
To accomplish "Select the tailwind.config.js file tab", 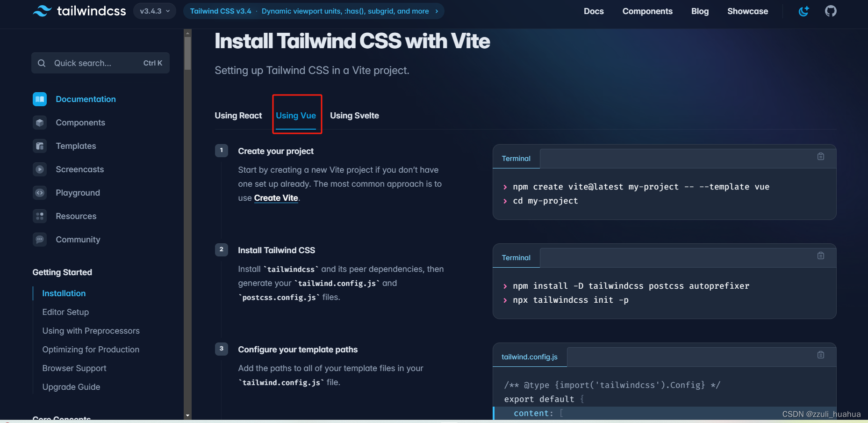I will (x=530, y=357).
